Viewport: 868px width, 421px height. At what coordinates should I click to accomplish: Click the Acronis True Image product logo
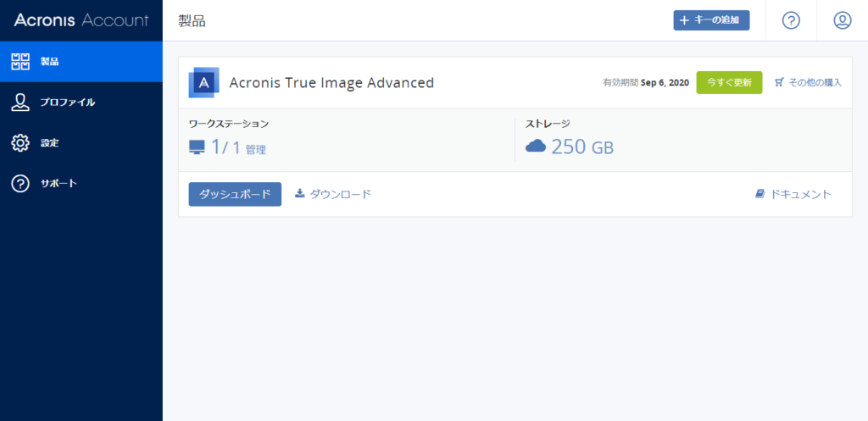pos(203,82)
